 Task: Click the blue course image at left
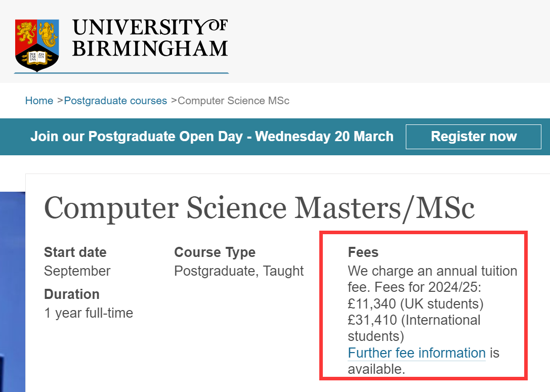13,292
